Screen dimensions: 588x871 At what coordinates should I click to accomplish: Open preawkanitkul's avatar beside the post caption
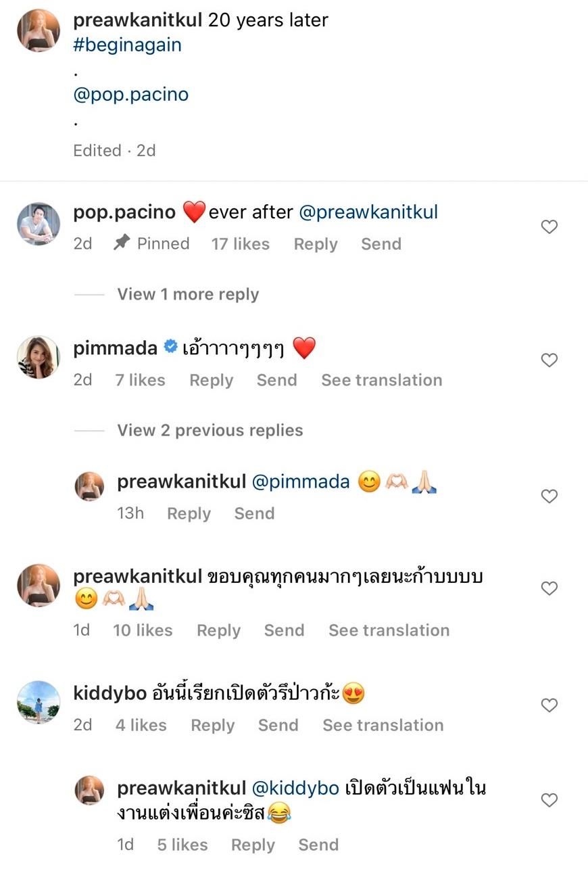click(x=39, y=30)
